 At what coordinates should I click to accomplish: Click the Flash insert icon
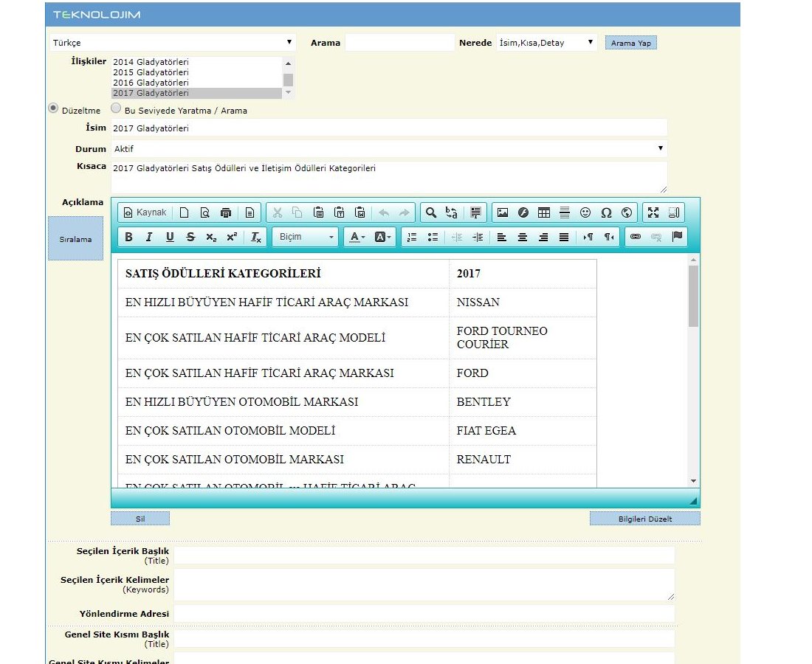[523, 212]
